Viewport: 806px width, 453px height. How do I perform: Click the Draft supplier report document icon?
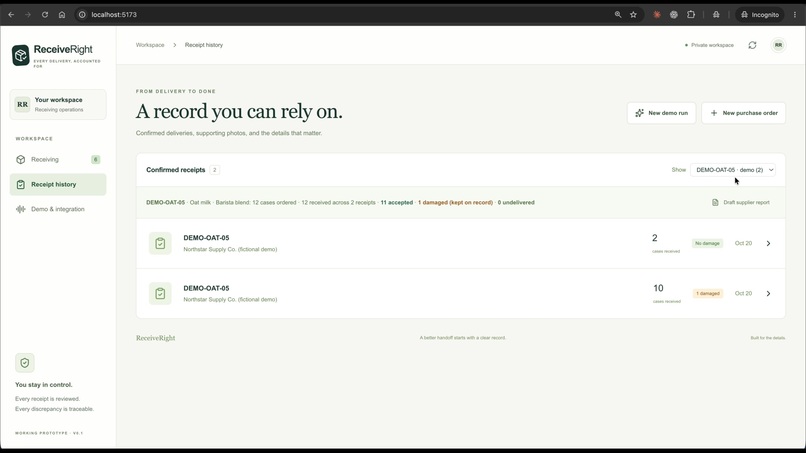point(715,203)
